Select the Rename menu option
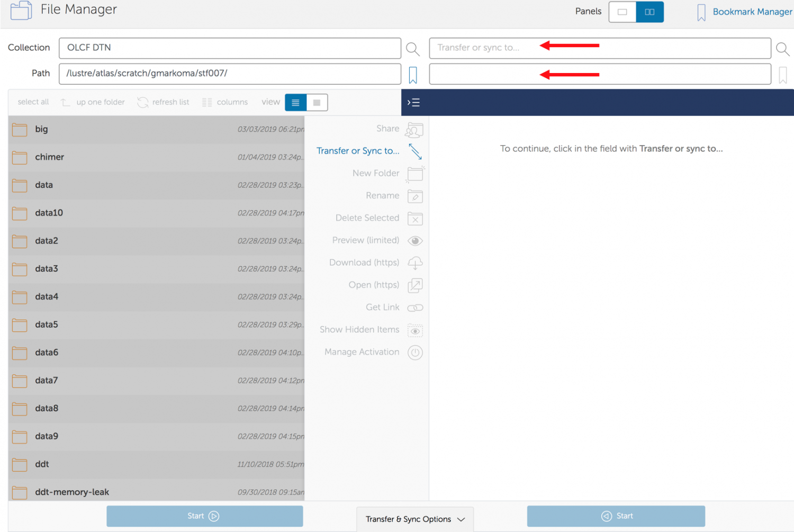Screen dimensions: 794x532 tap(382, 196)
